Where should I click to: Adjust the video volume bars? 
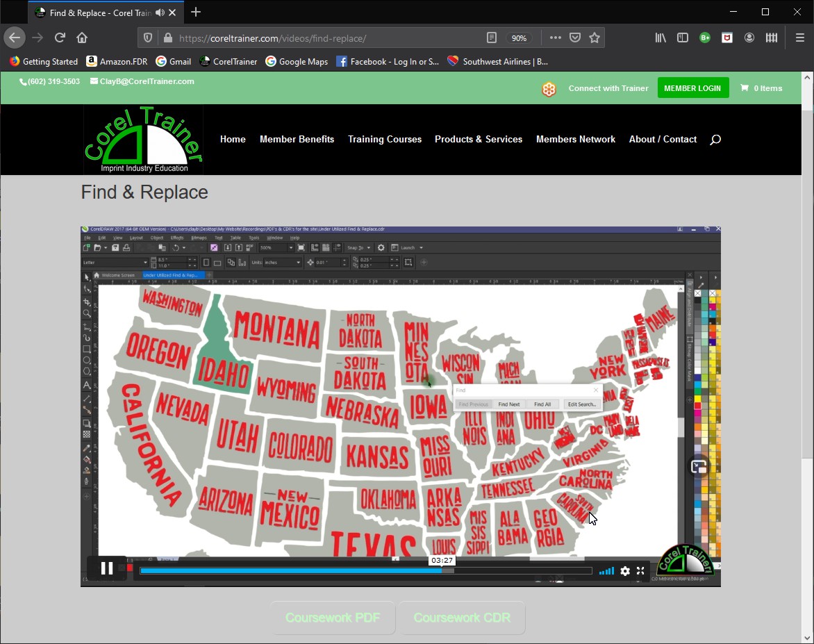(606, 571)
